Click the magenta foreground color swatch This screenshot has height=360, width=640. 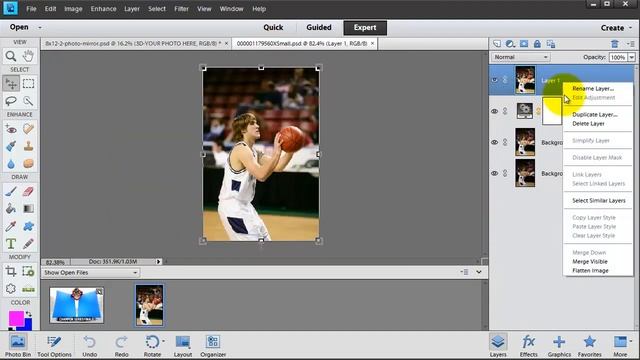click(x=16, y=318)
